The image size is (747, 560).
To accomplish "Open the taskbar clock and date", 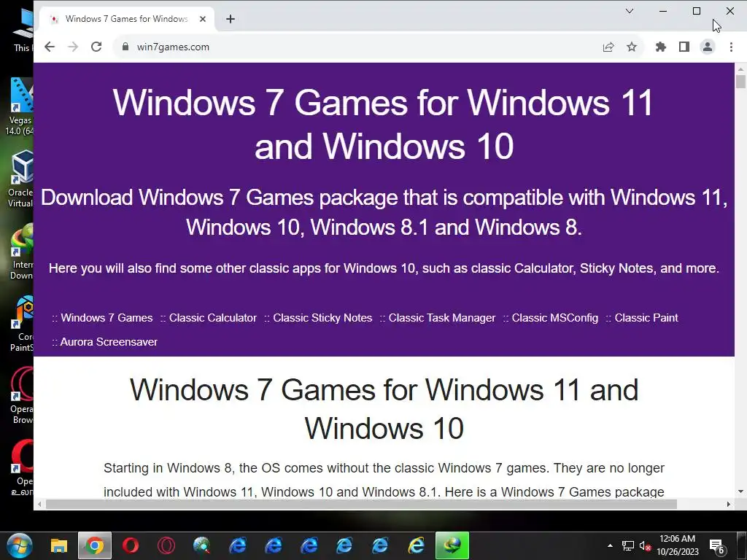I will [x=678, y=545].
